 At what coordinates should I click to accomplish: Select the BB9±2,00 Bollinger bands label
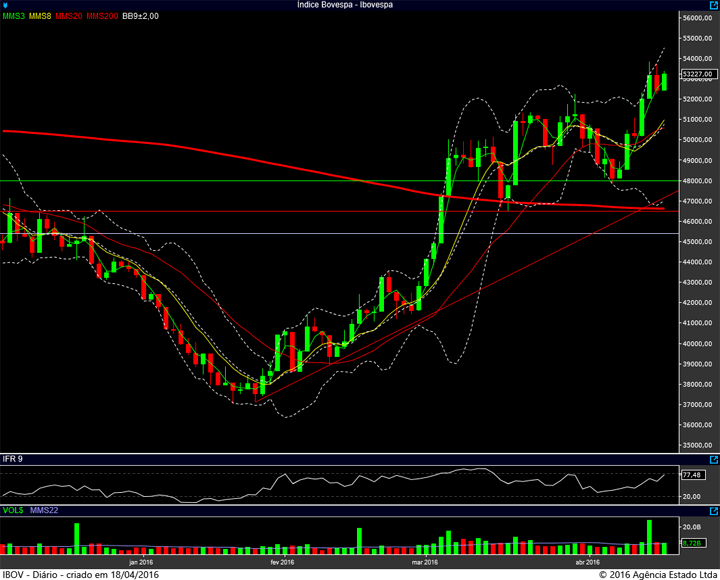(x=141, y=16)
